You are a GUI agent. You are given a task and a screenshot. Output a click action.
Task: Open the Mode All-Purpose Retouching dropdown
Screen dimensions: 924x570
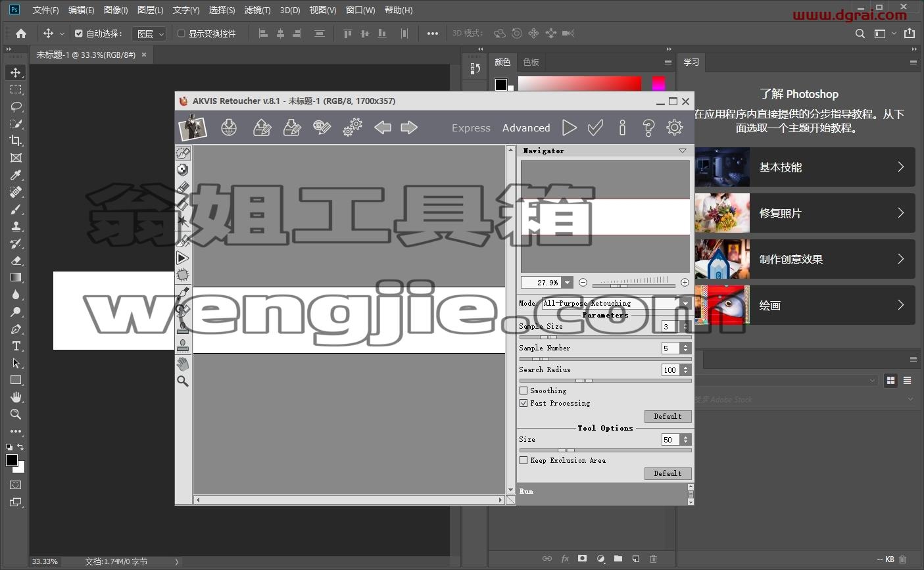click(616, 303)
